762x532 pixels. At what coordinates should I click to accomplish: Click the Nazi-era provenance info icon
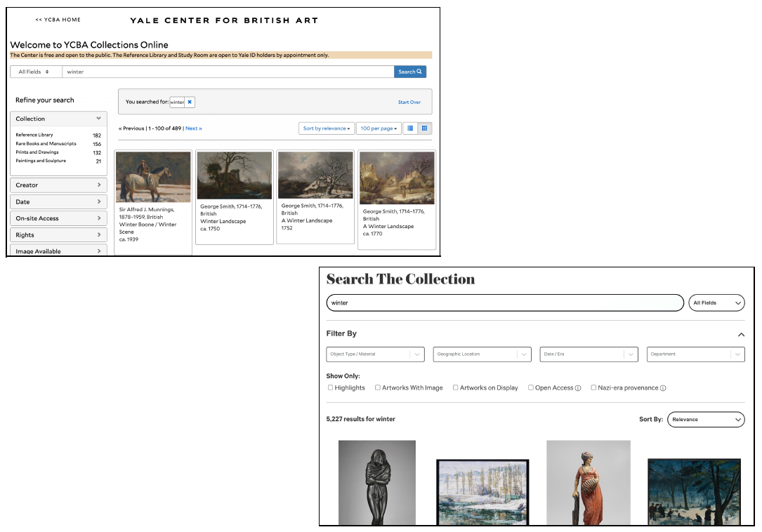pos(663,388)
